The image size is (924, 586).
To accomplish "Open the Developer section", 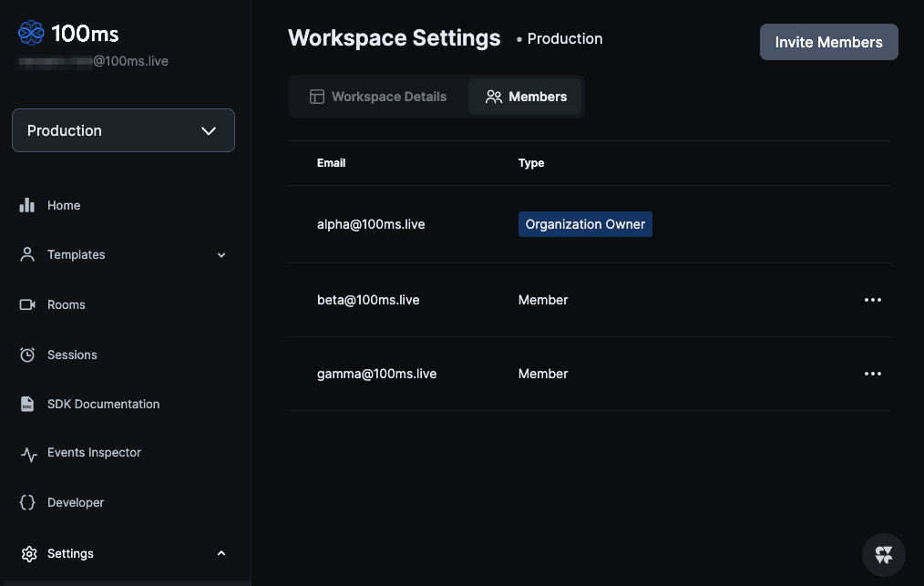I will (x=76, y=502).
